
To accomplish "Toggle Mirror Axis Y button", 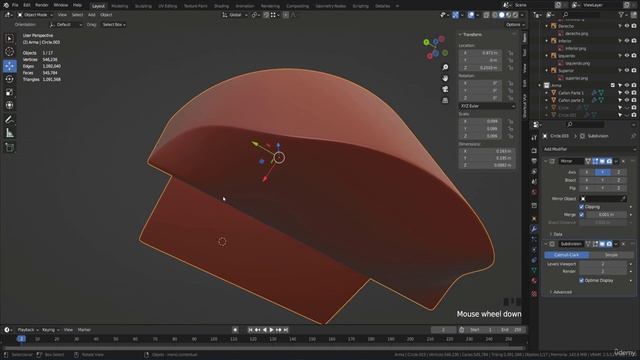I will click(602, 172).
